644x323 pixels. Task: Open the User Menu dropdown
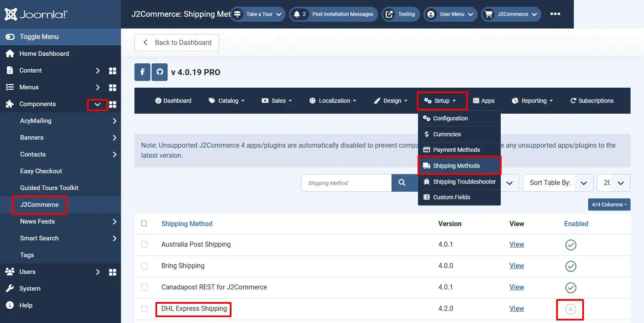pos(450,14)
